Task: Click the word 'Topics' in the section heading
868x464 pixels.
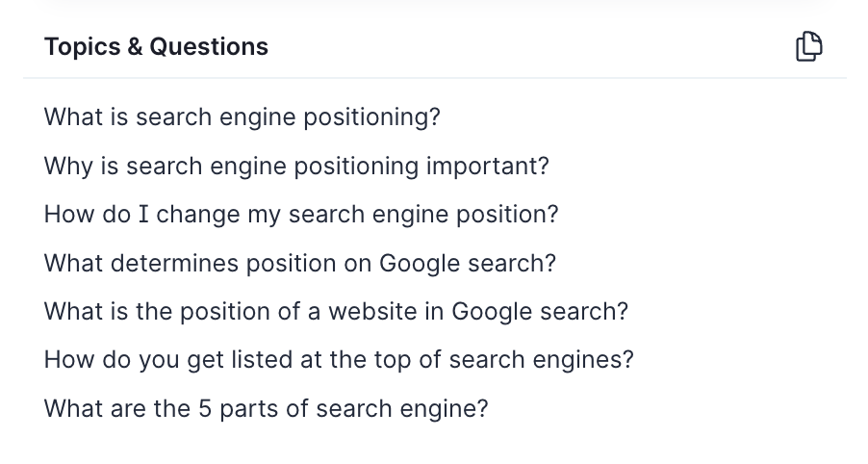Action: click(x=82, y=46)
